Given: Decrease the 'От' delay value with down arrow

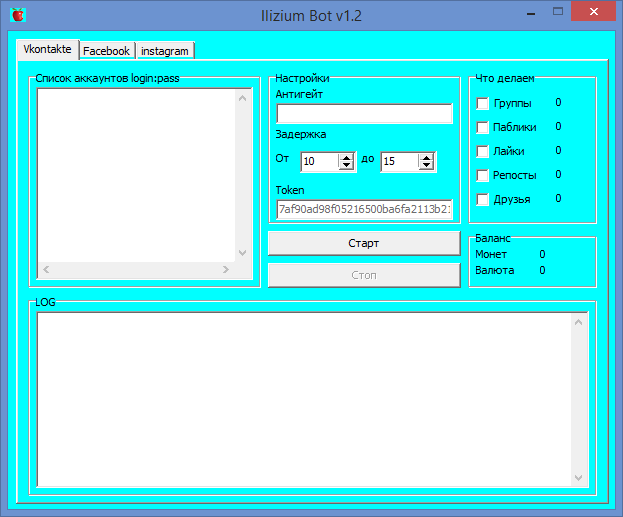Looking at the screenshot, I should click(x=346, y=165).
